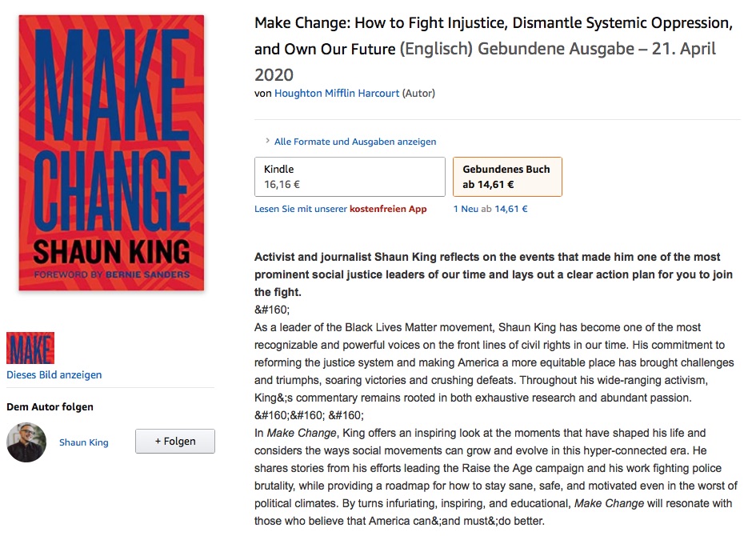Open the kostenfreien App link
This screenshot has width=756, height=536.
388,209
